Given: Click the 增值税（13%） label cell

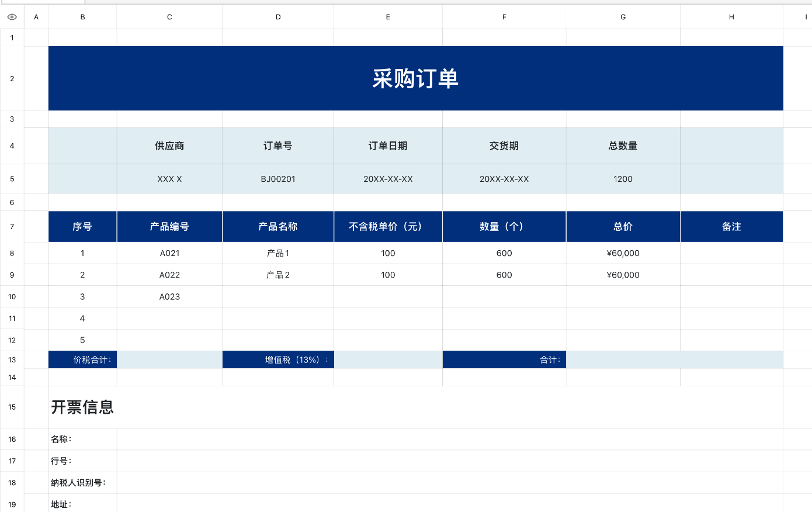Looking at the screenshot, I should coord(278,359).
